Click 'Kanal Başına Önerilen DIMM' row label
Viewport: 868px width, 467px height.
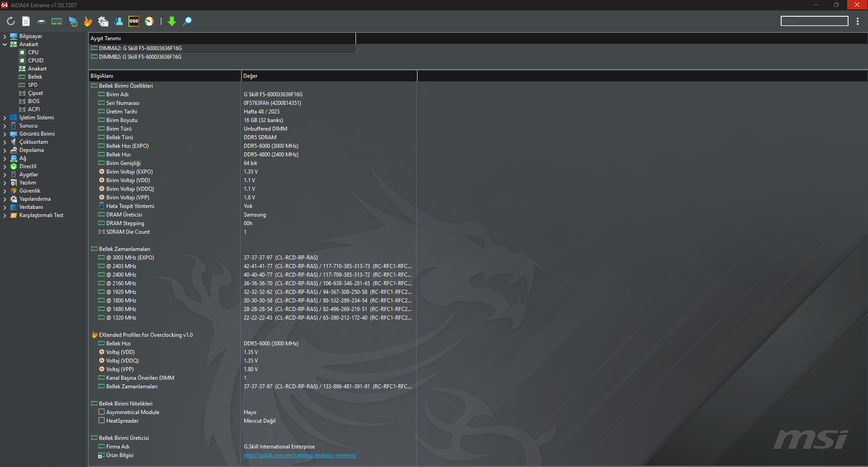coord(140,378)
